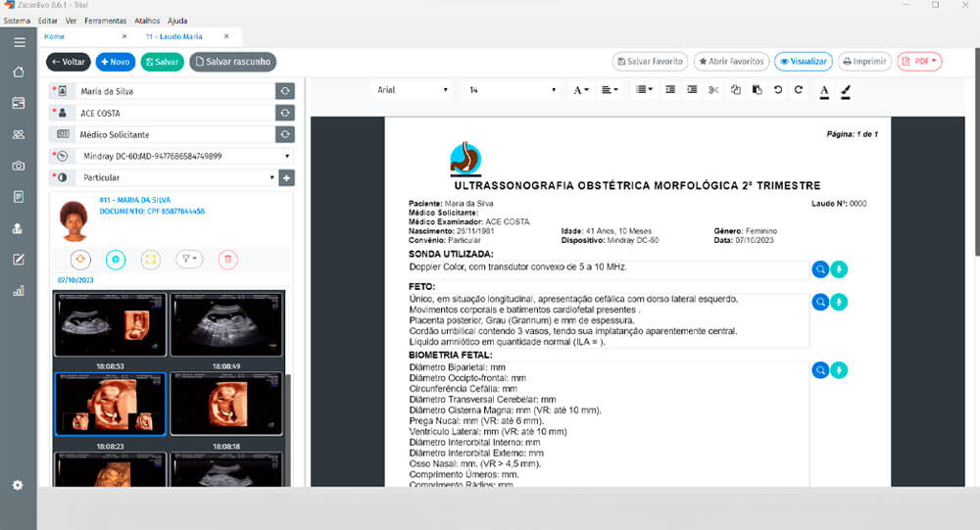Click Salvar rascunho button
Viewport: 980px width, 530px height.
232,62
